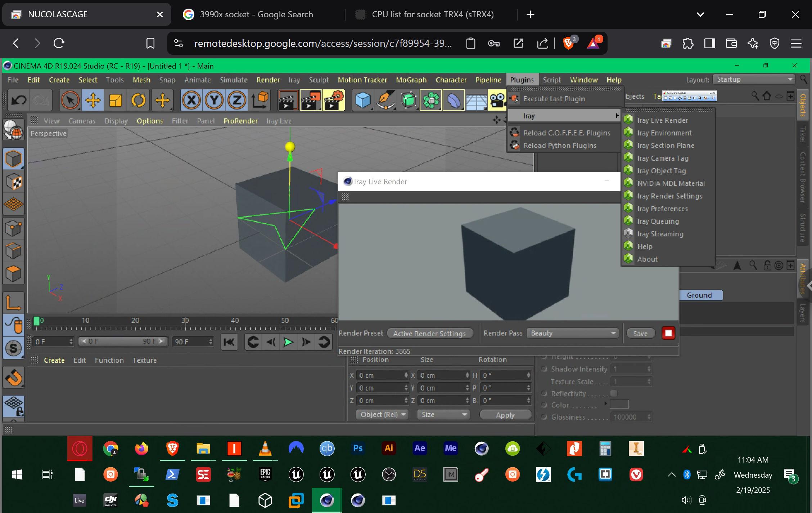
Task: Toggle coordinate system icon
Action: click(260, 100)
